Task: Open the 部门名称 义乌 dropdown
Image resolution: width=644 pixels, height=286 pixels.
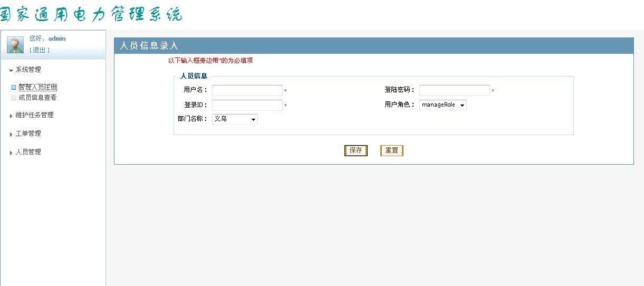Action: pyautogui.click(x=235, y=119)
